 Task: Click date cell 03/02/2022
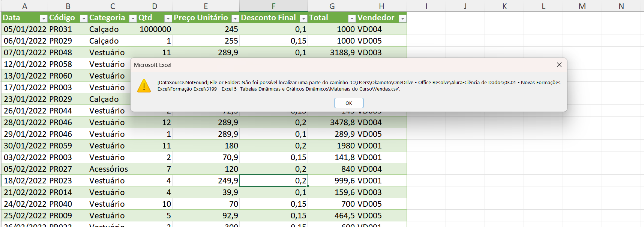pos(25,157)
